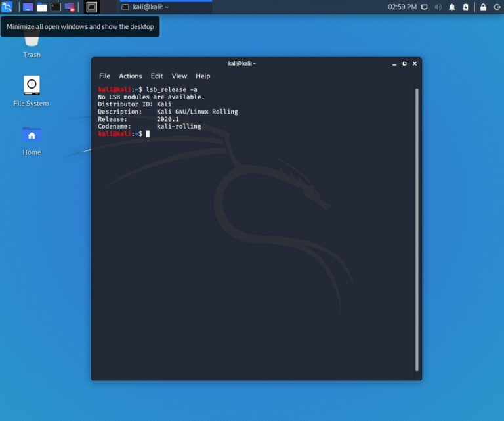Select the active workspace switcher box
This screenshot has height=421, width=504.
click(x=92, y=7)
